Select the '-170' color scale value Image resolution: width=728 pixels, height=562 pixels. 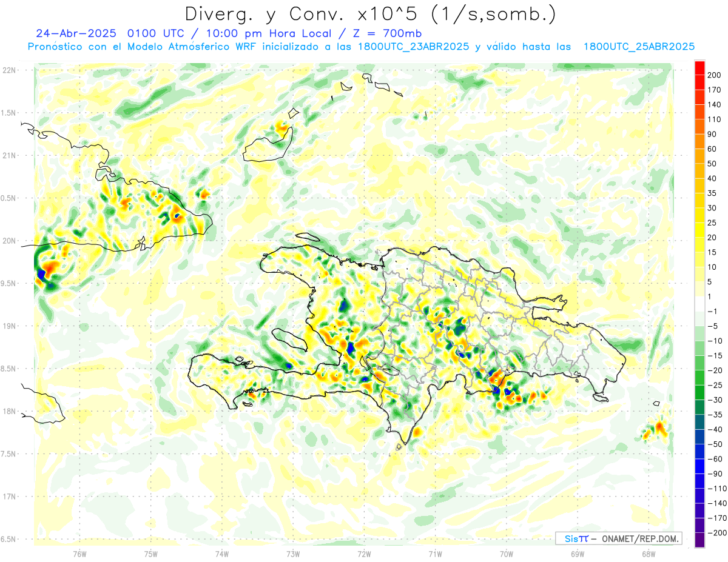(x=716, y=518)
